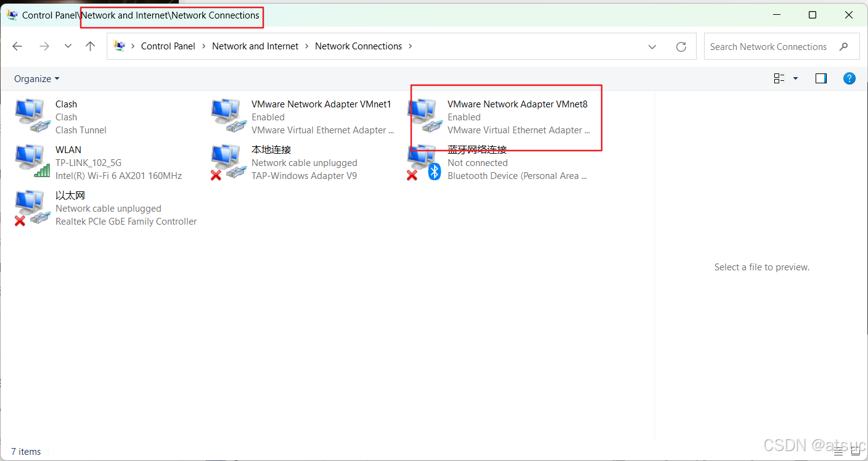Toggle the preview pane icon
This screenshot has width=868, height=461.
coord(821,78)
